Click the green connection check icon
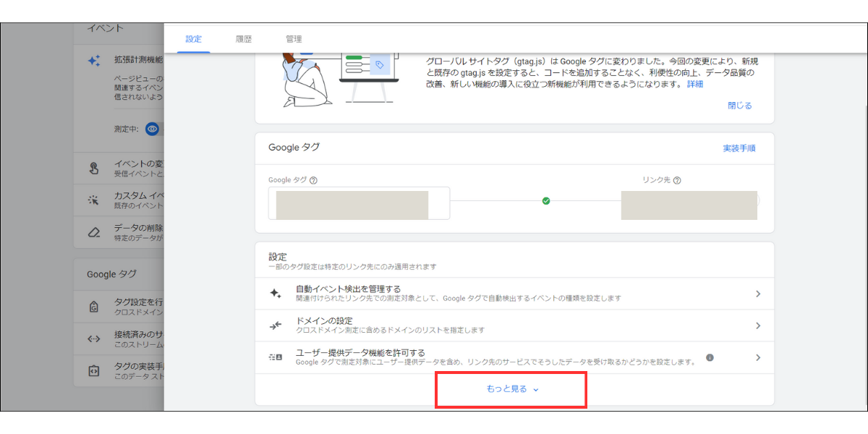Viewport: 868px width, 434px height. 546,201
